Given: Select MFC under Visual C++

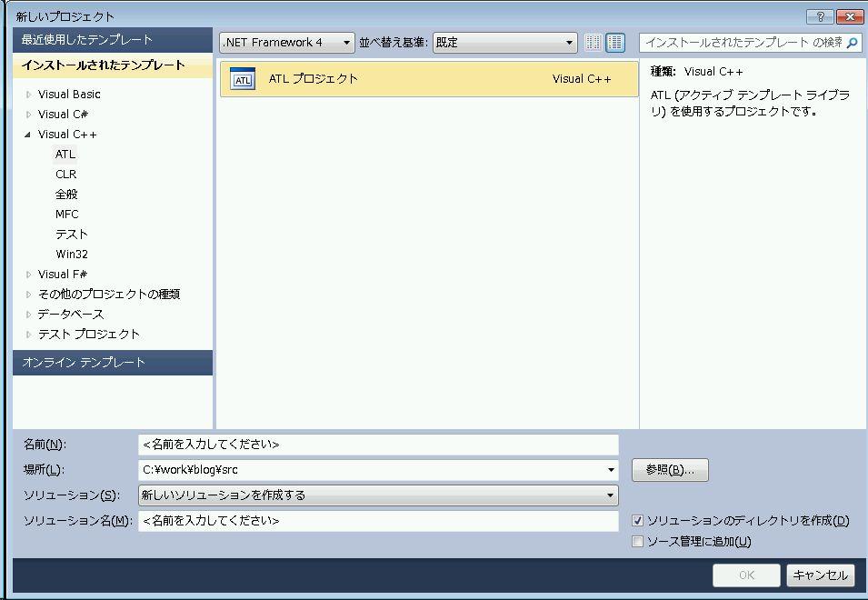Looking at the screenshot, I should (x=66, y=215).
